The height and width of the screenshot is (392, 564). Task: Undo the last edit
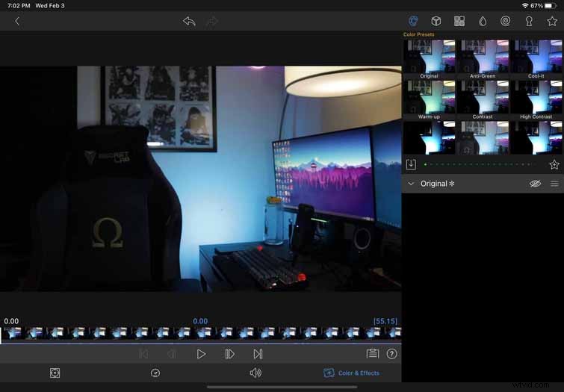coord(189,21)
